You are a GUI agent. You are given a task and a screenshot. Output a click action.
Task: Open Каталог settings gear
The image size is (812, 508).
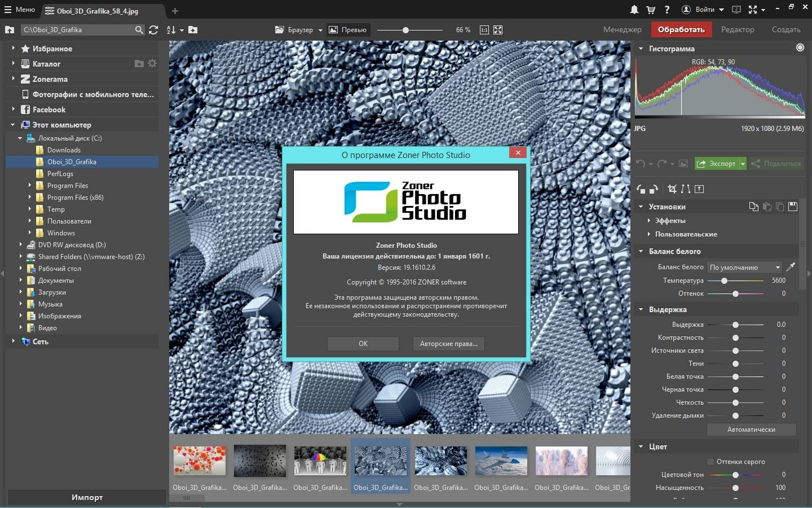pyautogui.click(x=152, y=64)
